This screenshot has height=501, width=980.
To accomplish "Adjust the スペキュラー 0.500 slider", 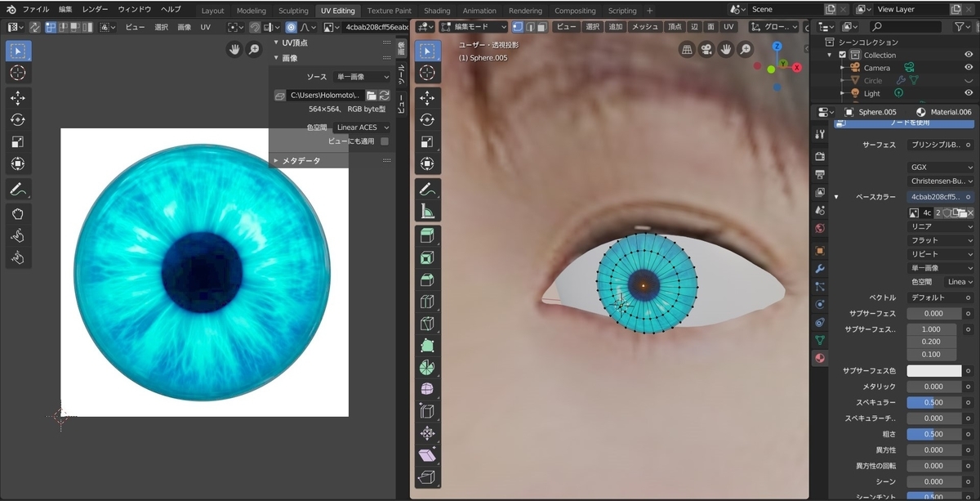I will coord(934,403).
